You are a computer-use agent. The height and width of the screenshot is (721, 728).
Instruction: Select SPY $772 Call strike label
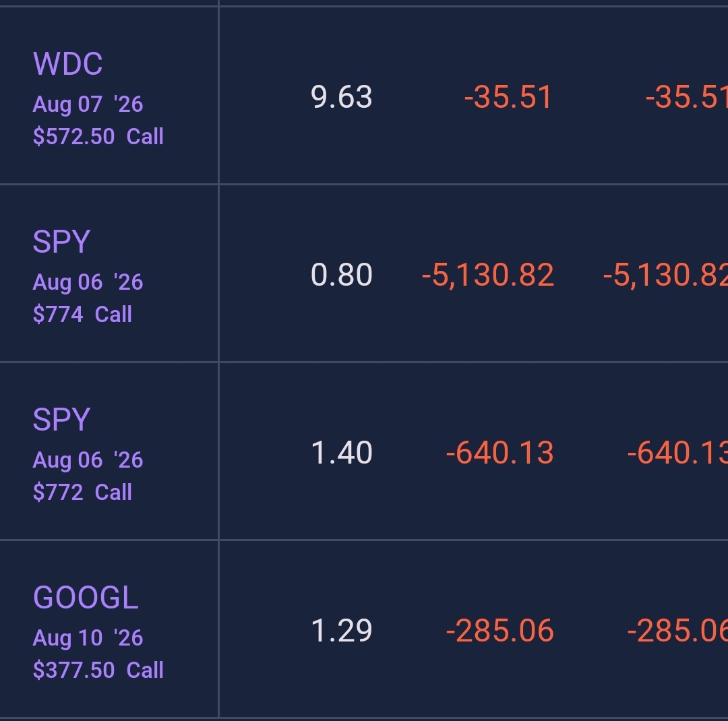click(82, 492)
